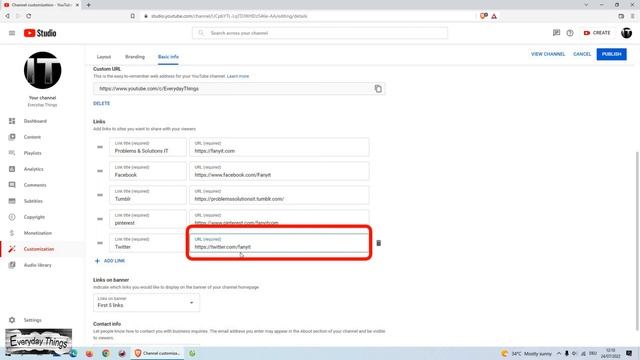Open the Audio library icon

coord(12,265)
